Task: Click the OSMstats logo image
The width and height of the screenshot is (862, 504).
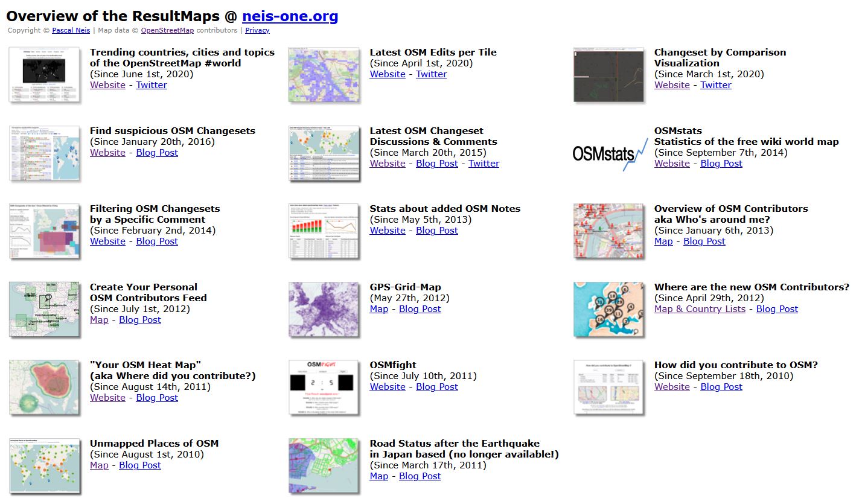Action: coord(609,153)
